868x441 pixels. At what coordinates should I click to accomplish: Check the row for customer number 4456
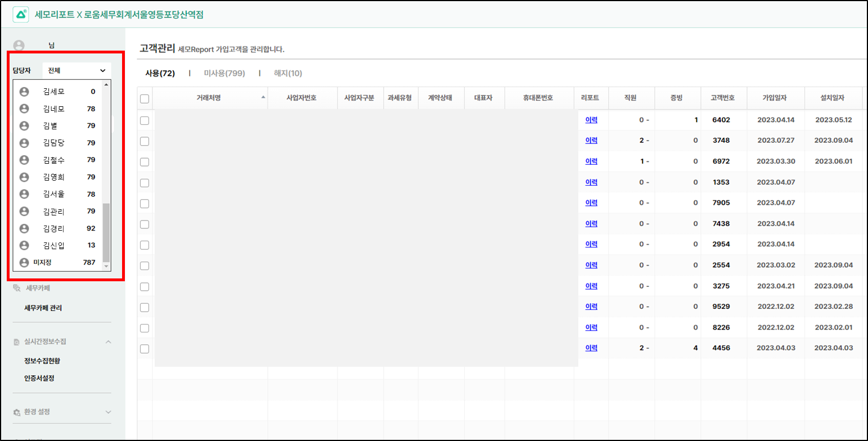tap(145, 349)
